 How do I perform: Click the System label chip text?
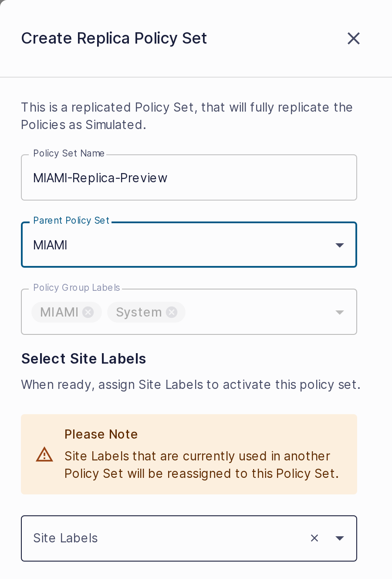coord(139,312)
